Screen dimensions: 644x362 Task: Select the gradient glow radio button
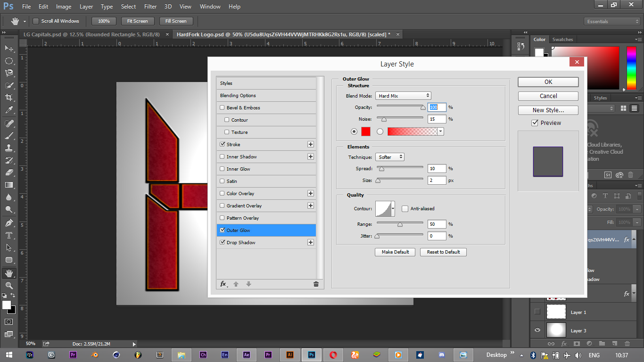[380, 132]
